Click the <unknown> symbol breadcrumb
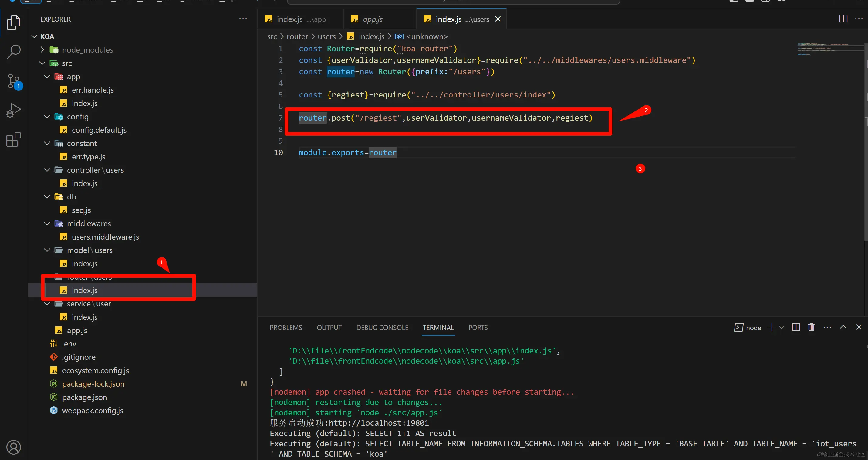 [421, 36]
